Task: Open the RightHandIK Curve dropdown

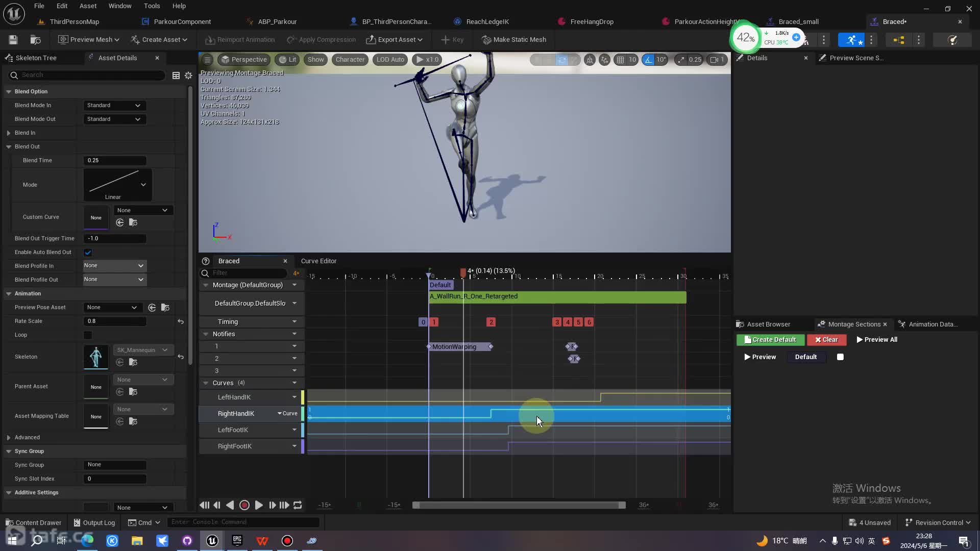Action: click(x=287, y=414)
